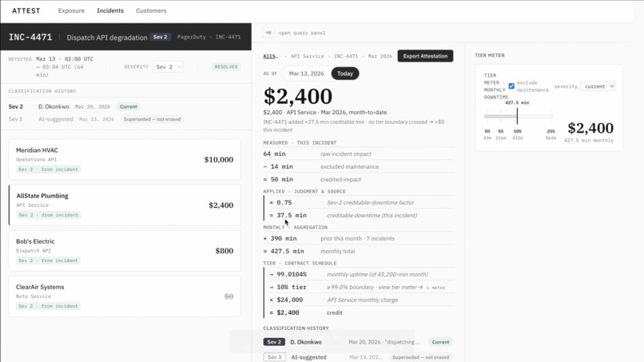
Task: Click the 50 min credited impact row
Action: (358, 179)
